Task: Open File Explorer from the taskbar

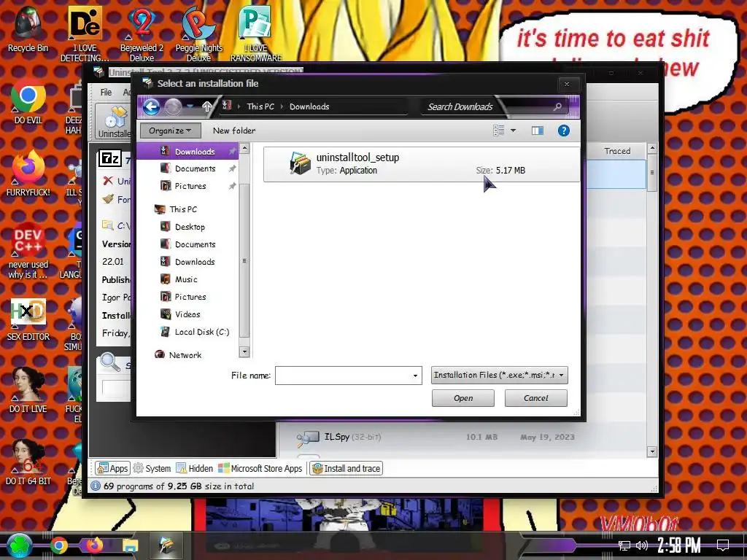Action: pos(130,545)
